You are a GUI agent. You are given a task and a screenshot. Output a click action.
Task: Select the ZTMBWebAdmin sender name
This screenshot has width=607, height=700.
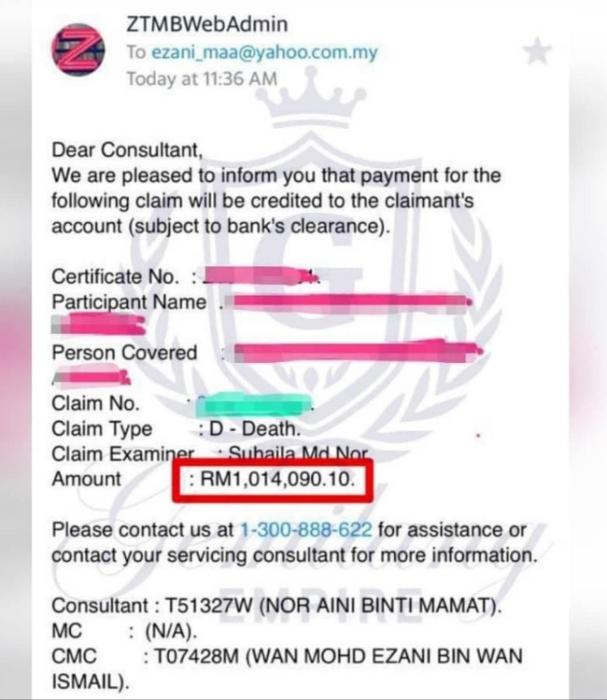tap(206, 24)
